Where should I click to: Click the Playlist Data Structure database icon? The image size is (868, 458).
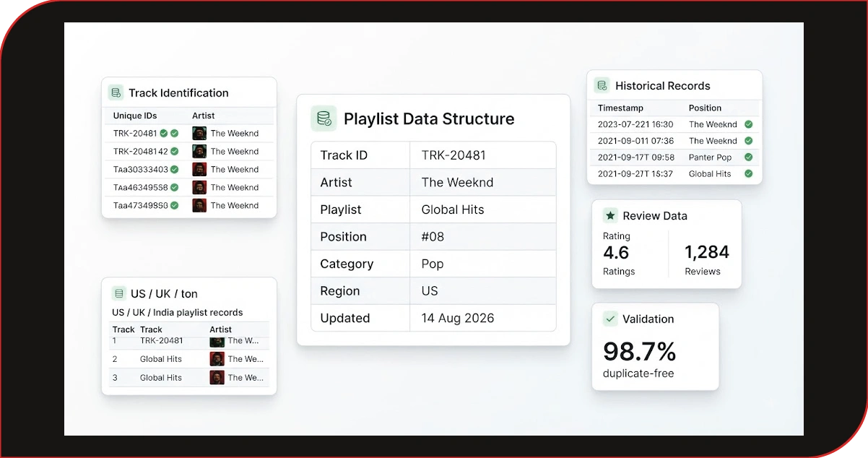pyautogui.click(x=324, y=118)
